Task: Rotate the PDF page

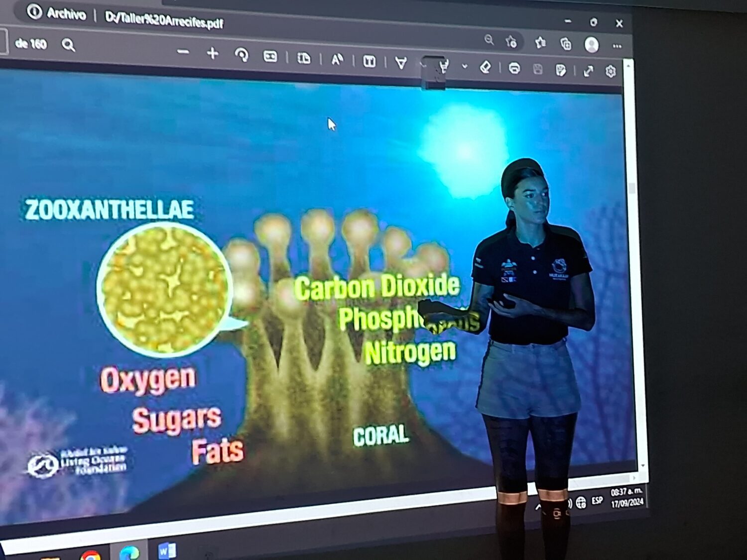Action: [x=242, y=55]
